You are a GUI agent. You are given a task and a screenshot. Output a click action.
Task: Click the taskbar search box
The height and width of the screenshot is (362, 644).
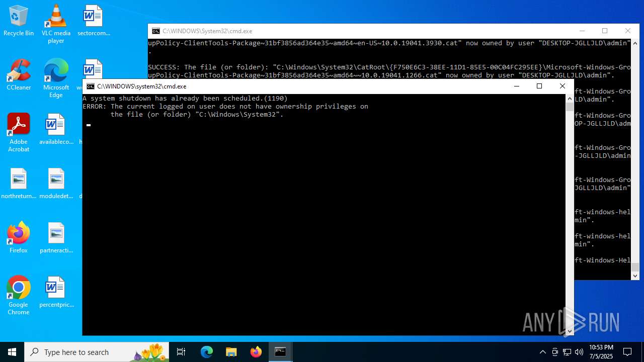click(97, 352)
